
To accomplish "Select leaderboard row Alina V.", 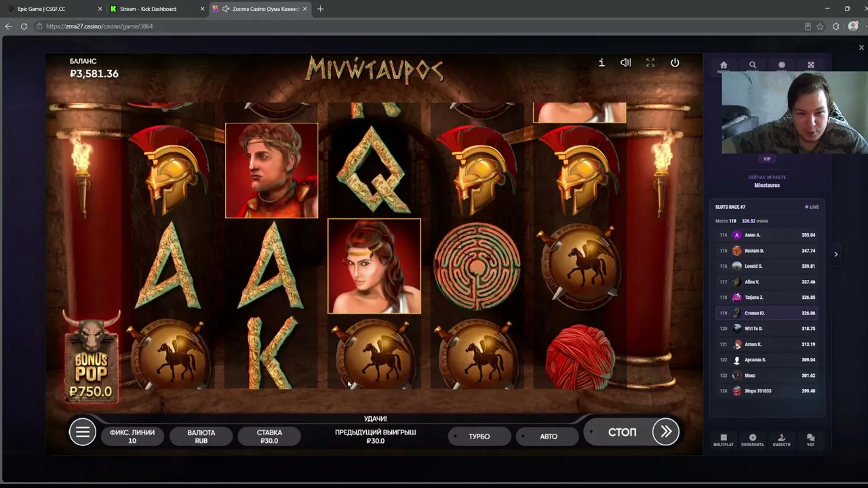I will pos(767,282).
